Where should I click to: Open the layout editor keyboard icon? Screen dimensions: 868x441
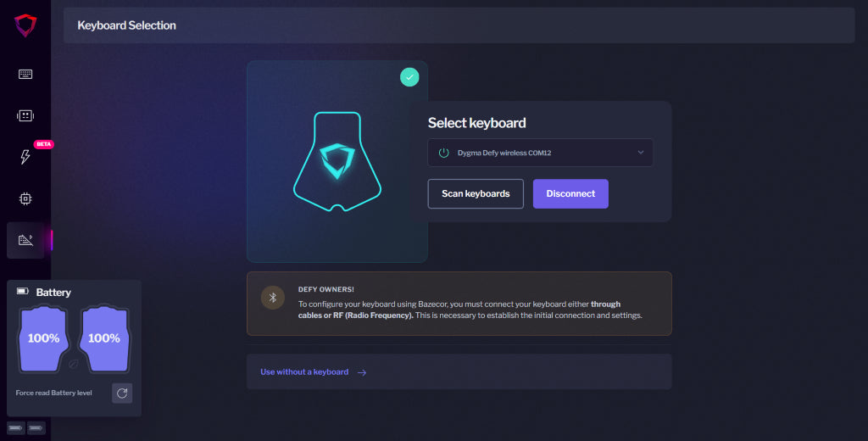pos(25,74)
